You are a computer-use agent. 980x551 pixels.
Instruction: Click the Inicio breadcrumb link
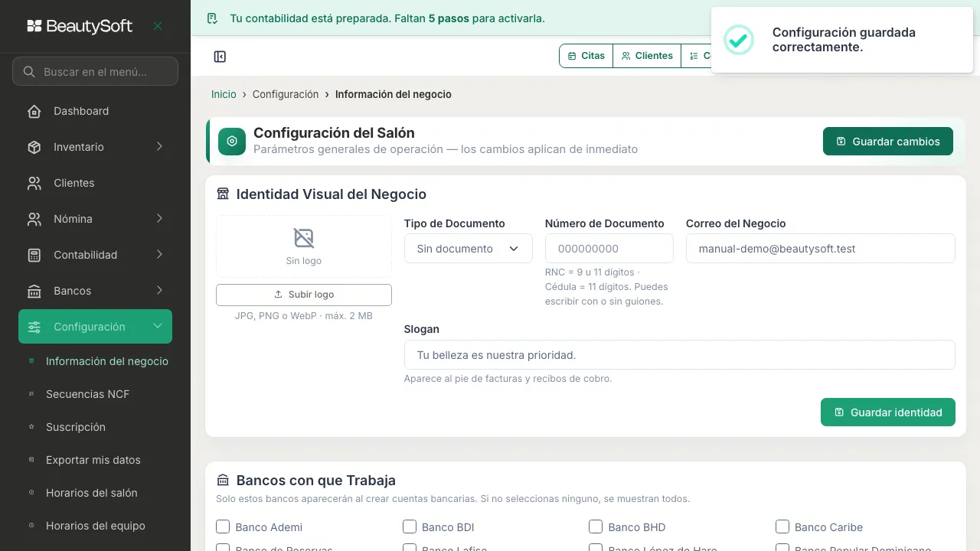point(224,94)
